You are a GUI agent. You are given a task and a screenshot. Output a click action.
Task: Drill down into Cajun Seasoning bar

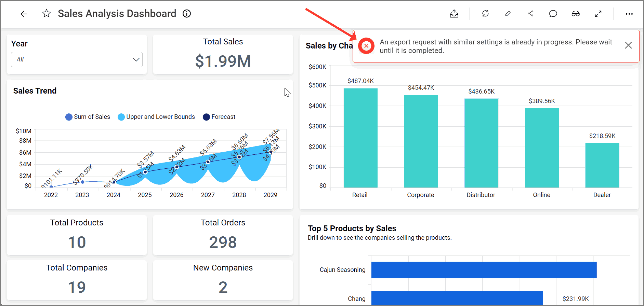484,270
